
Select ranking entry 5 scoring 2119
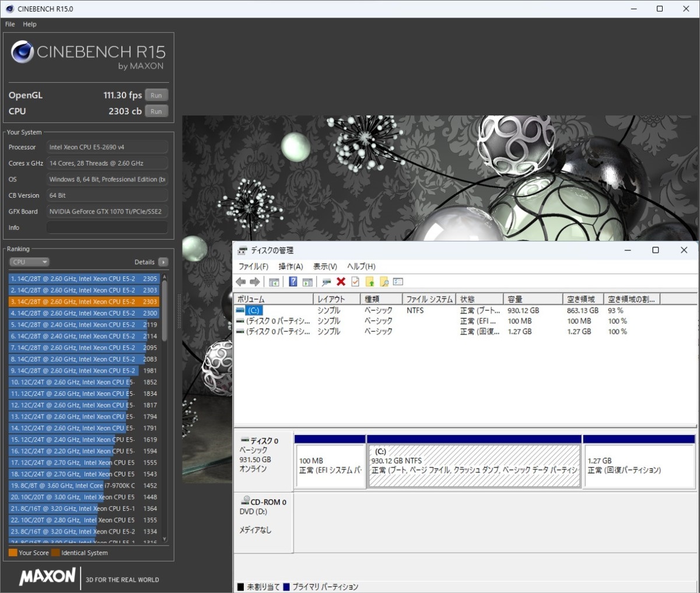tap(84, 325)
